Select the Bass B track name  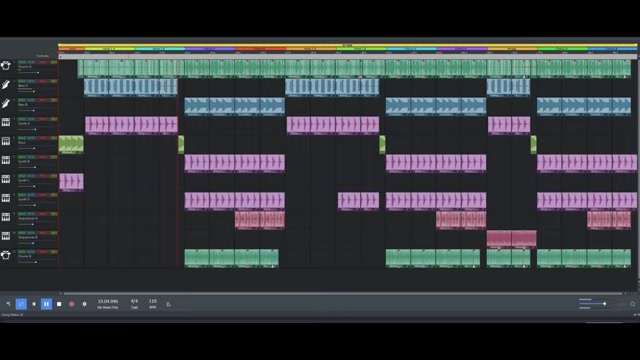[23, 104]
